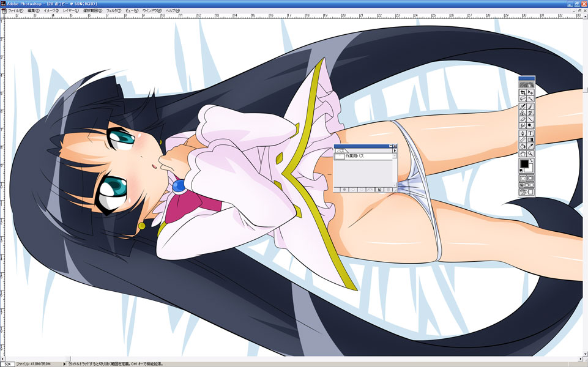Select the Eraser tool
This screenshot has width=588, height=367.
click(523, 119)
